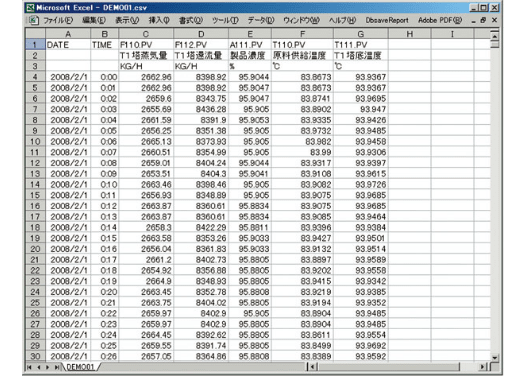Close the workbook with menu bar X
The height and width of the screenshot is (376, 525).
click(x=494, y=20)
